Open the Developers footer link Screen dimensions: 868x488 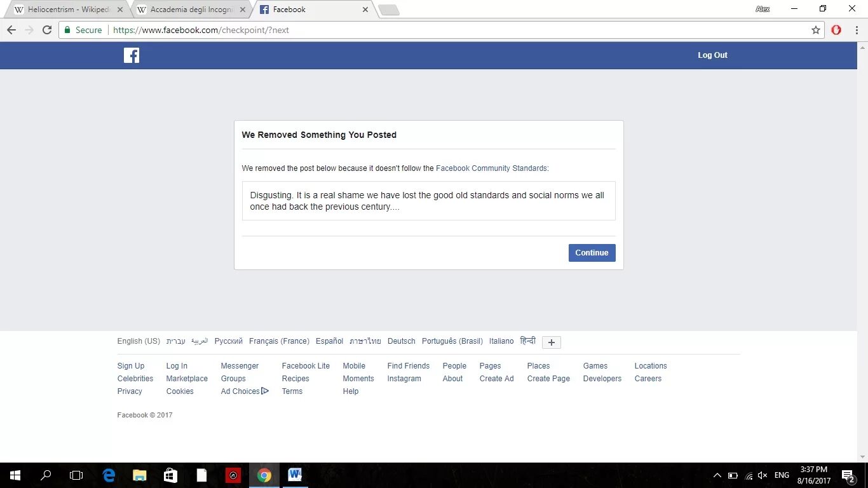(x=602, y=379)
